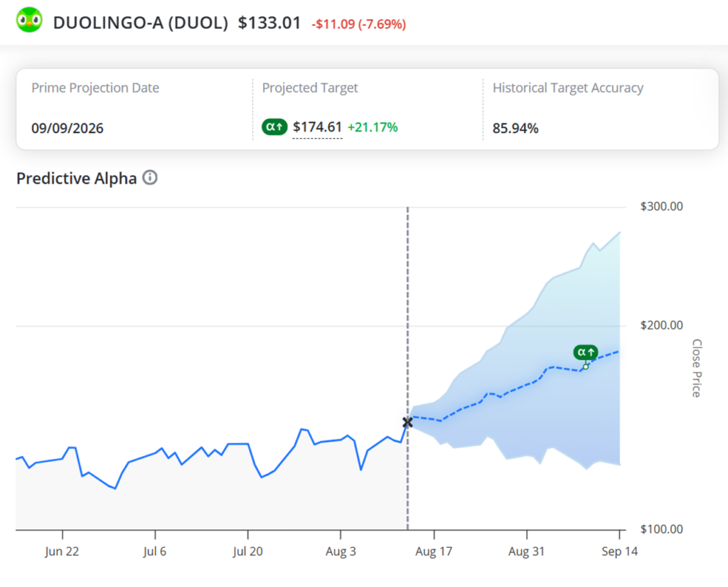The height and width of the screenshot is (587, 728).
Task: Click the Jul 6 date label
Action: 154,551
